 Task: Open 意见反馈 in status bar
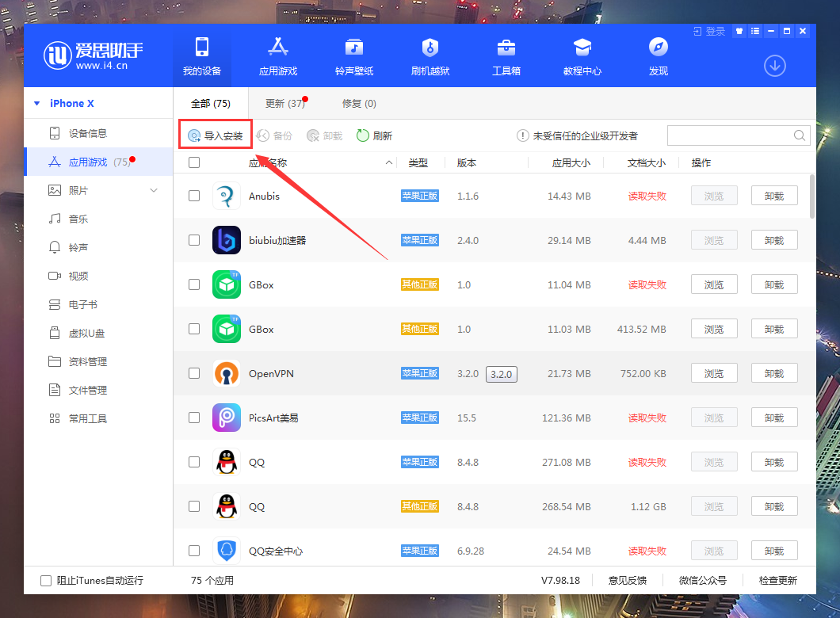(628, 581)
